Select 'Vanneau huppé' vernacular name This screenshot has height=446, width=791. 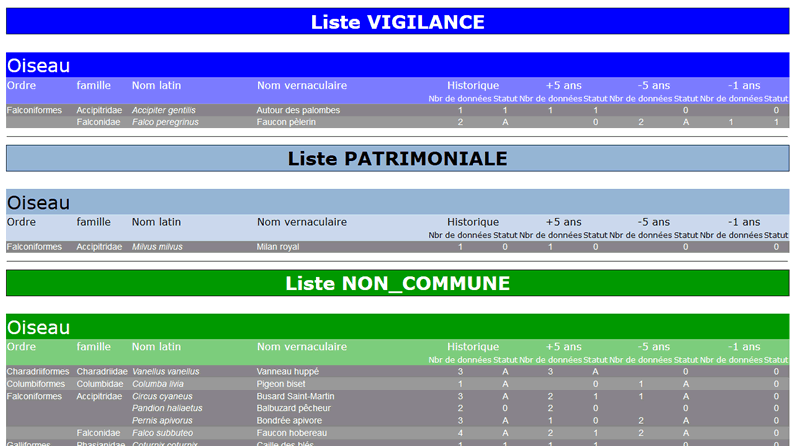(x=288, y=371)
